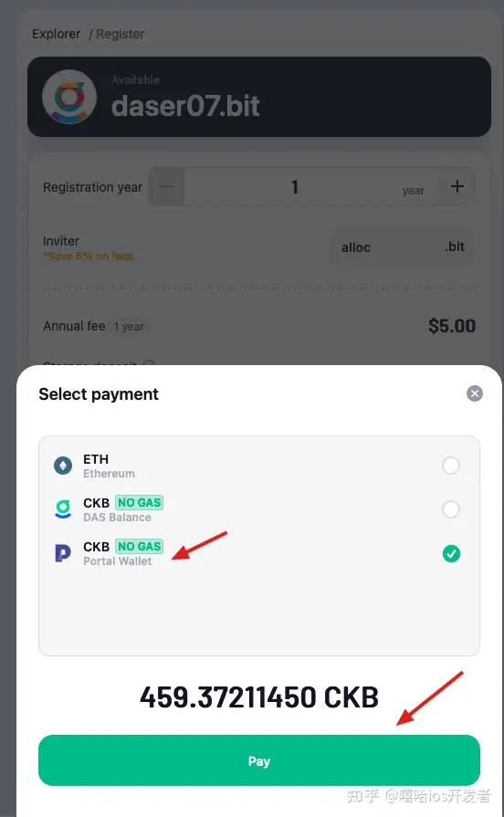This screenshot has width=504, height=817.
Task: Click the DAS Balance CKB icon
Action: coord(63,509)
